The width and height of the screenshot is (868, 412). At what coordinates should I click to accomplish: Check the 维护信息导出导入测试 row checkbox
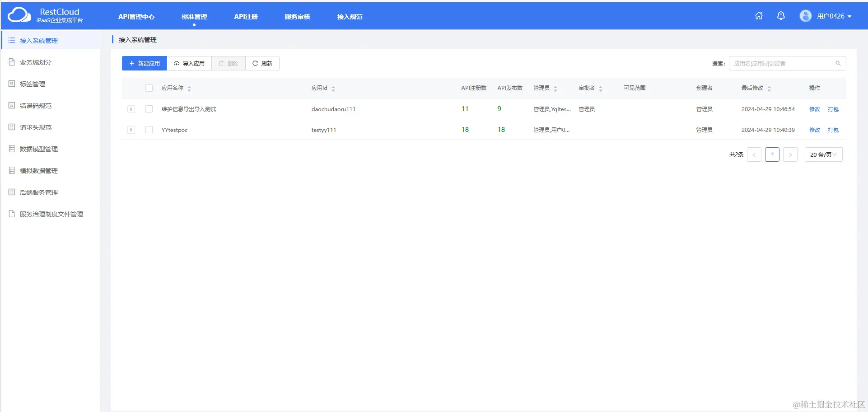click(x=149, y=109)
